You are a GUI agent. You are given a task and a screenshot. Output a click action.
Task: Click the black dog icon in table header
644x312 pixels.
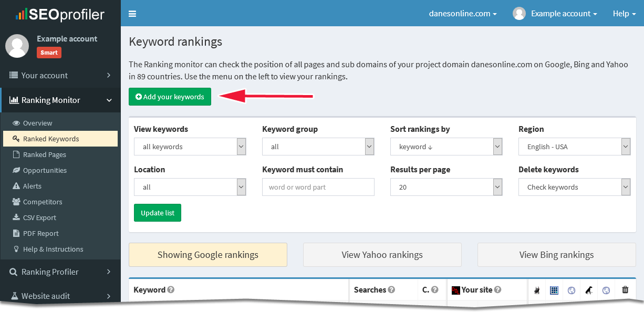click(x=589, y=290)
